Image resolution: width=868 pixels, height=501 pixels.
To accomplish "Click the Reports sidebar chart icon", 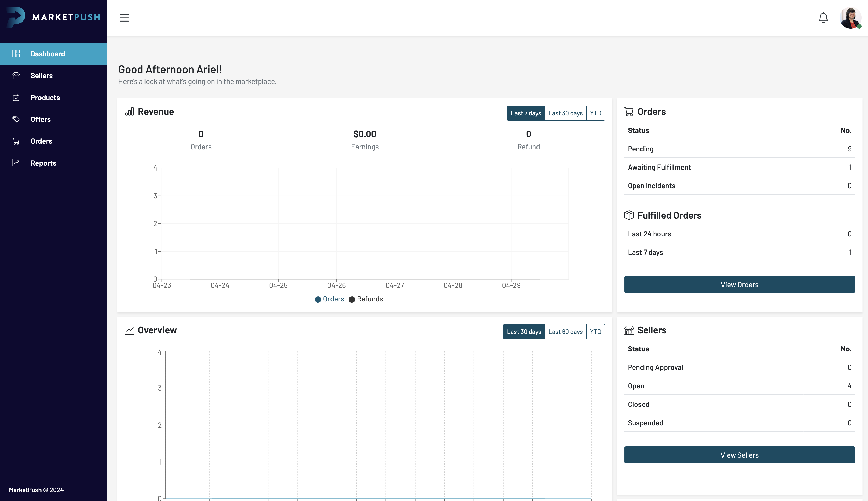I will pyautogui.click(x=16, y=163).
